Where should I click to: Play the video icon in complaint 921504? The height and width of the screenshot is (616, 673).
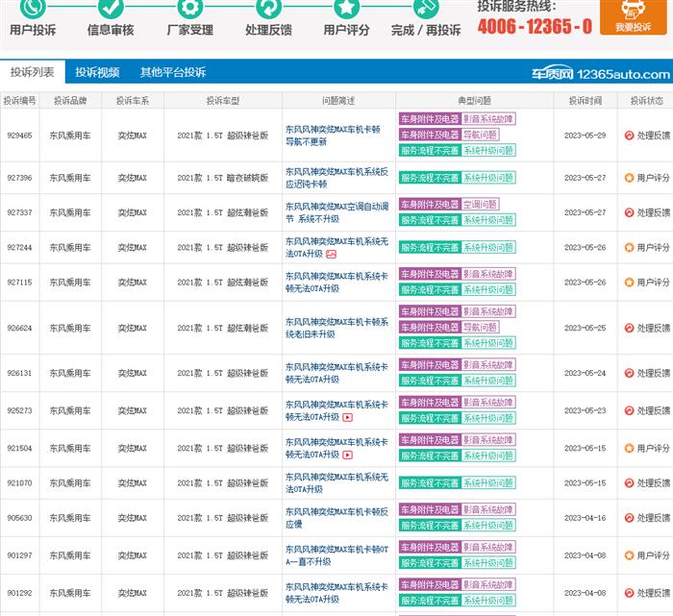(348, 456)
